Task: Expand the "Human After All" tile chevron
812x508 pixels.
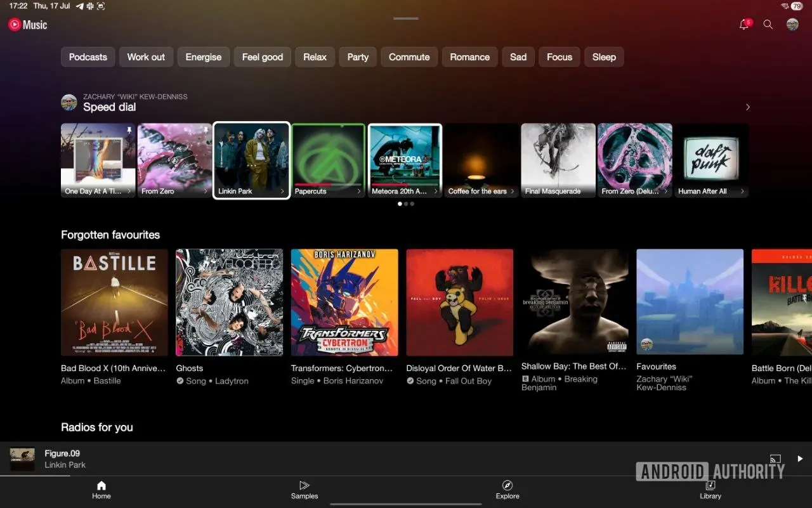Action: [x=743, y=191]
